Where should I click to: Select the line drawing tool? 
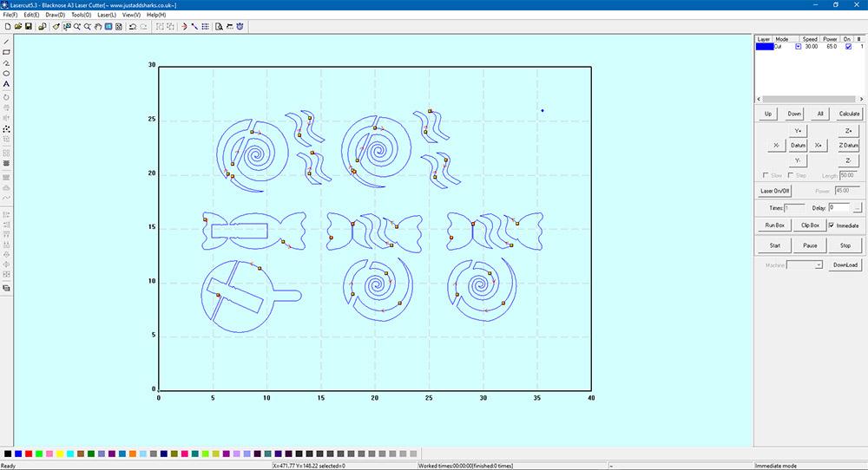(7, 42)
